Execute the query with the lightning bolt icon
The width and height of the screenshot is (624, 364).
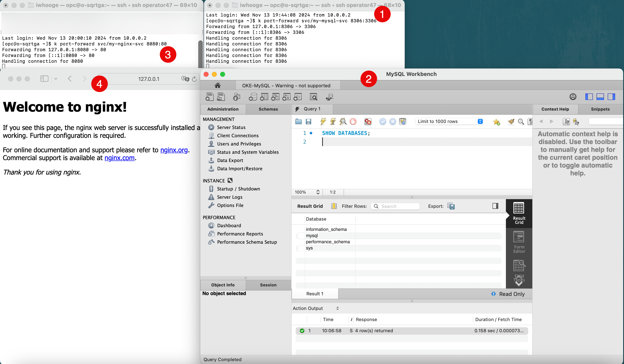click(x=323, y=122)
